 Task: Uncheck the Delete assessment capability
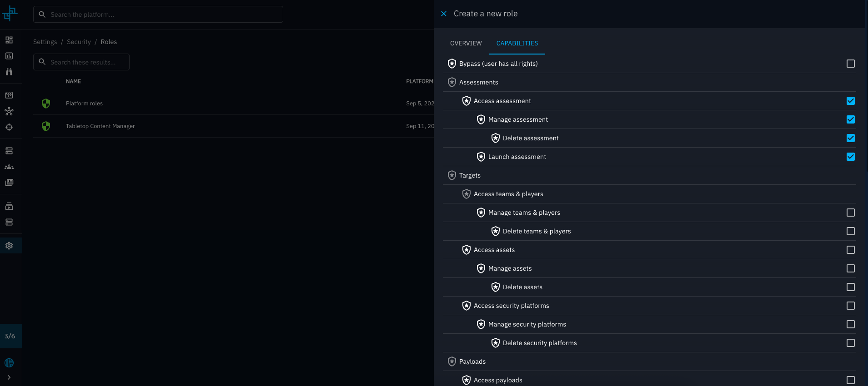tap(850, 138)
